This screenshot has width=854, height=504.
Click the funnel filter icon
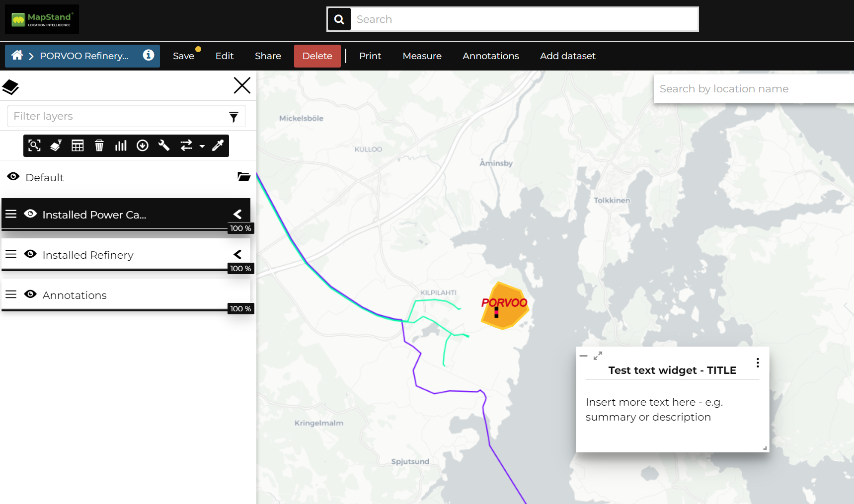(233, 117)
